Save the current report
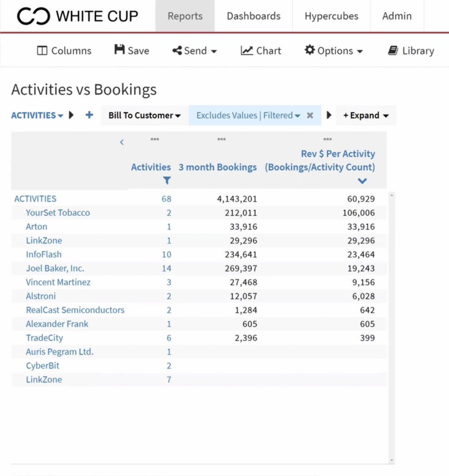This screenshot has width=449, height=476. [132, 51]
